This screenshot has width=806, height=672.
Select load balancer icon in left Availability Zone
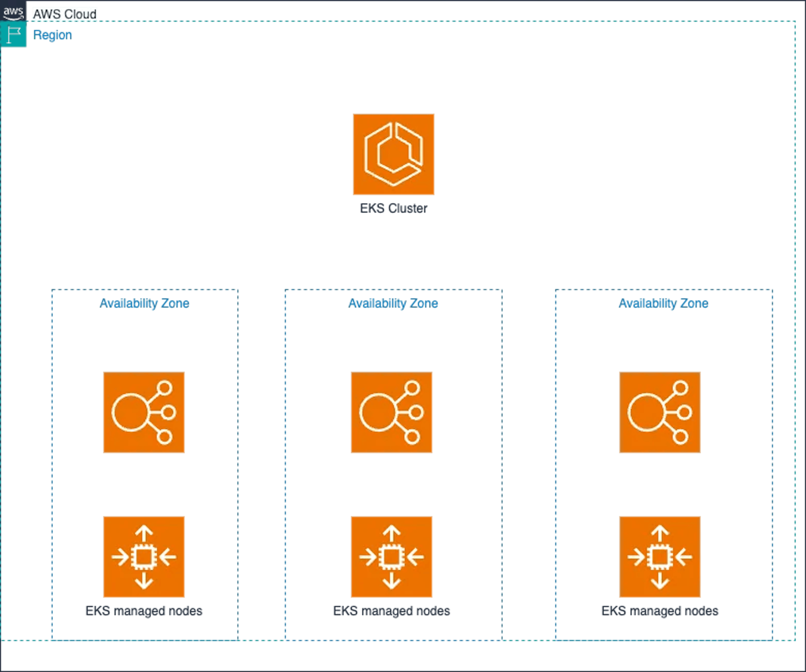point(144,412)
